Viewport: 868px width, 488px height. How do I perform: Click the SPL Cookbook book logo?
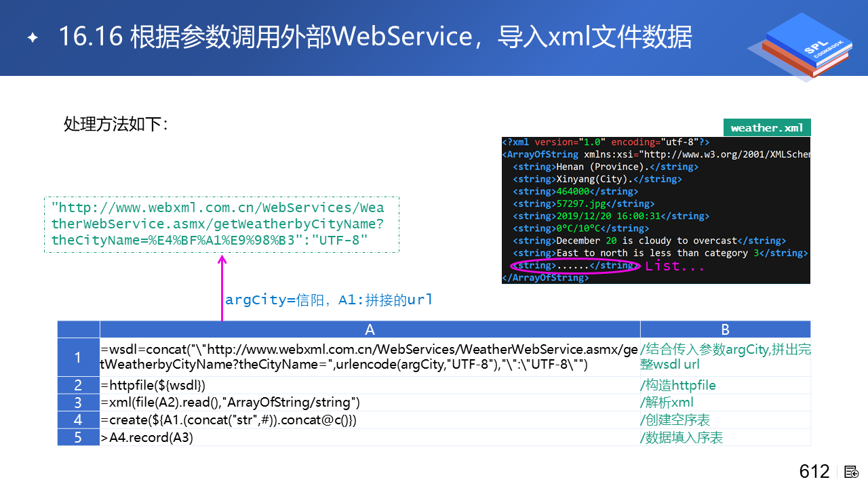point(799,47)
